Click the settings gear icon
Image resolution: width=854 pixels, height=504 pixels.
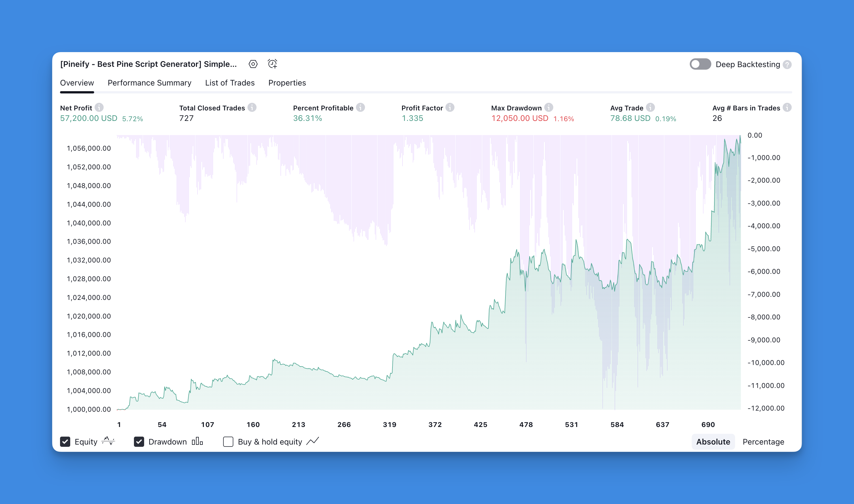pos(253,64)
